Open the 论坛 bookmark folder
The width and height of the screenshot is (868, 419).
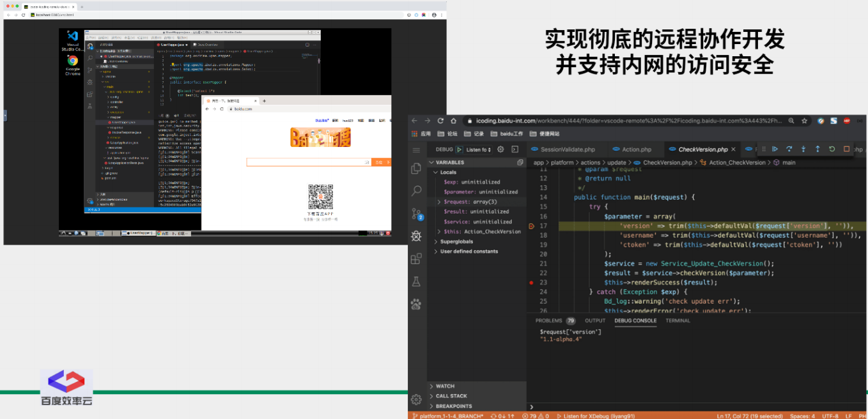tap(446, 133)
